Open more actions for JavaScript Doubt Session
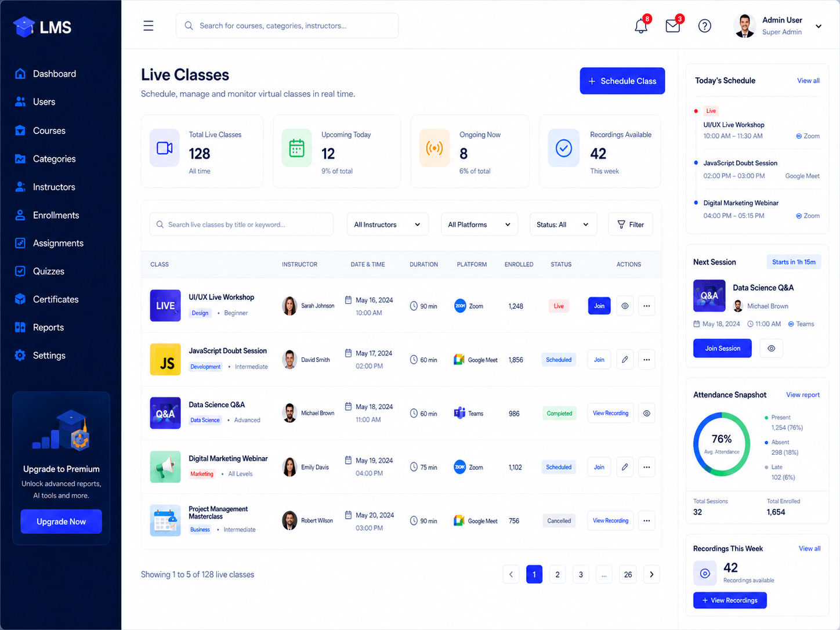840x630 pixels. point(647,360)
